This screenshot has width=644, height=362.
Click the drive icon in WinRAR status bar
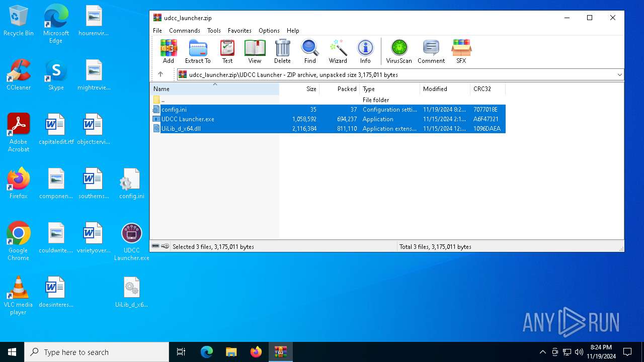pos(156,246)
